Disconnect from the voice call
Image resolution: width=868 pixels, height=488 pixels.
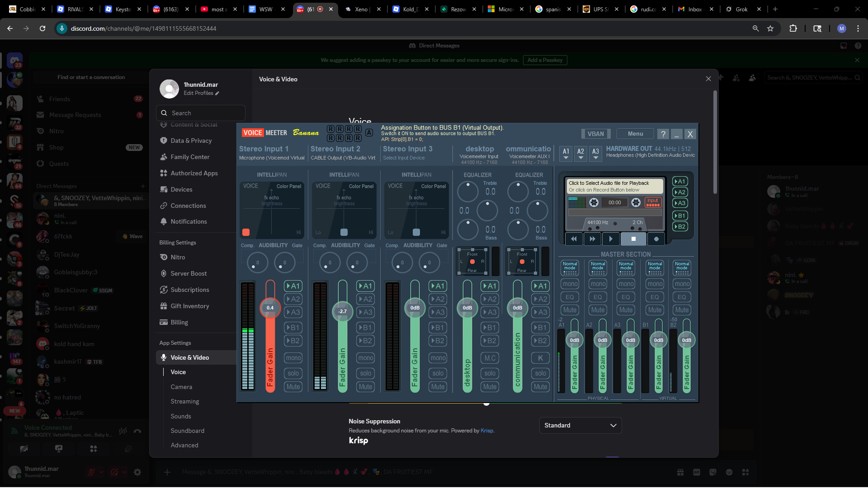[x=137, y=431]
